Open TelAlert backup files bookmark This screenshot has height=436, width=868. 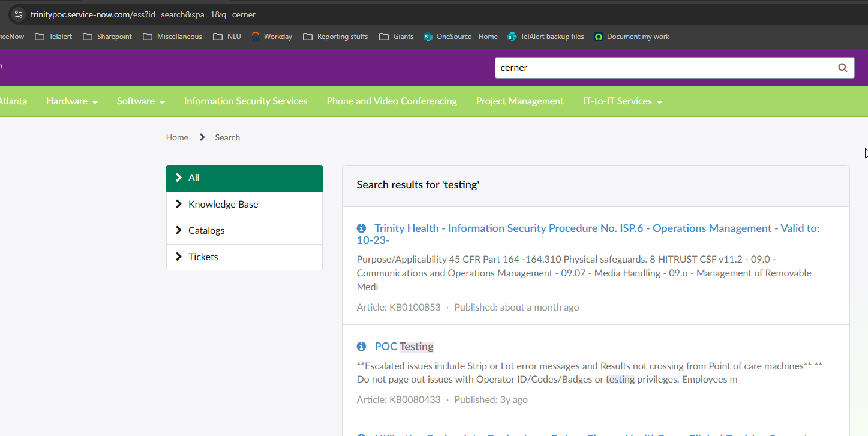[x=545, y=37]
